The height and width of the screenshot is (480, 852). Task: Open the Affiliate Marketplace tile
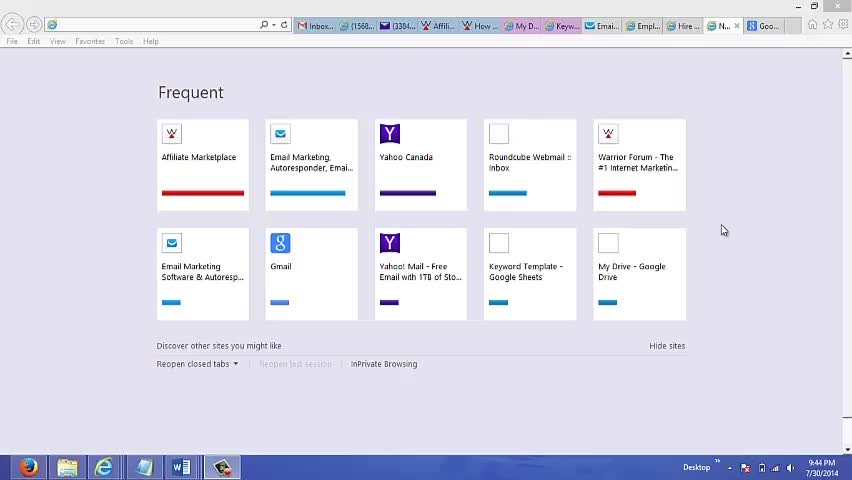[203, 165]
